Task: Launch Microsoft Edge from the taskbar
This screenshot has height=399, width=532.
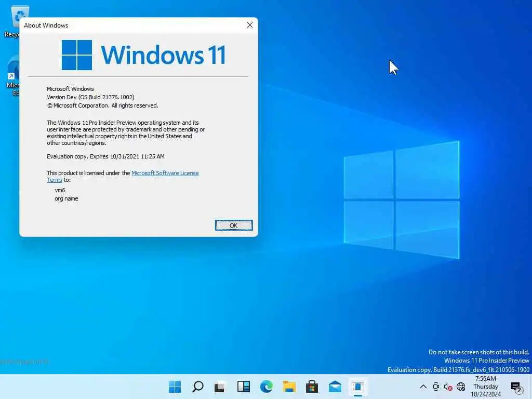Action: tap(267, 387)
